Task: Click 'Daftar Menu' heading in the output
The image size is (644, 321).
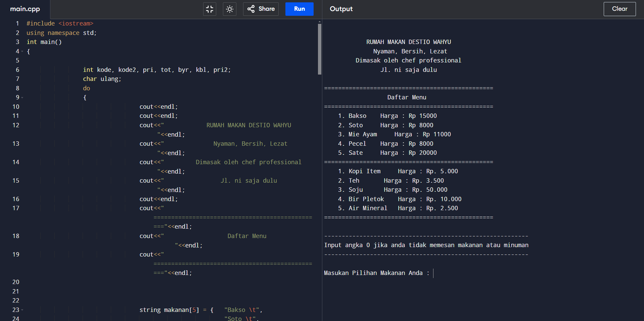Action: tap(407, 97)
